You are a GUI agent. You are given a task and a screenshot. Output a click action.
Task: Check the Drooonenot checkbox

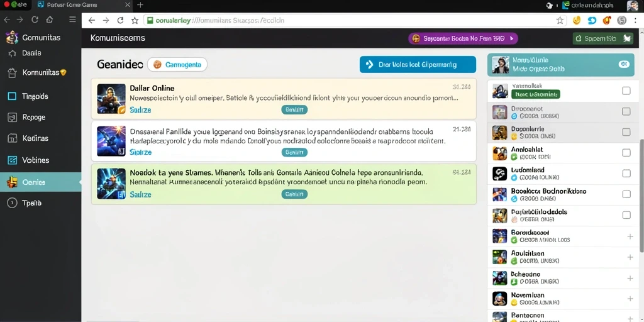pyautogui.click(x=626, y=111)
